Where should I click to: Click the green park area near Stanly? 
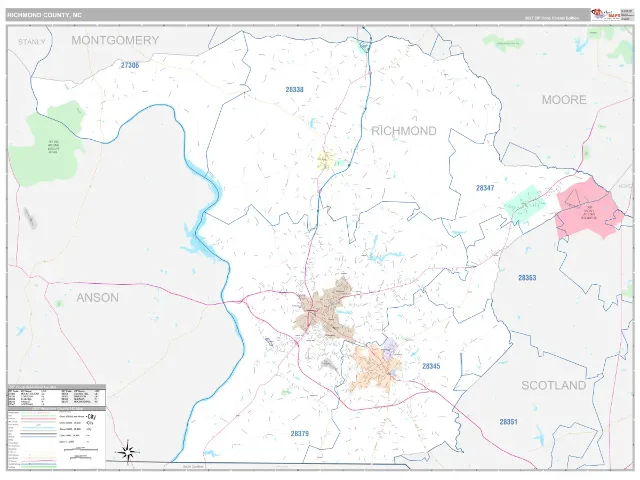[x=49, y=144]
